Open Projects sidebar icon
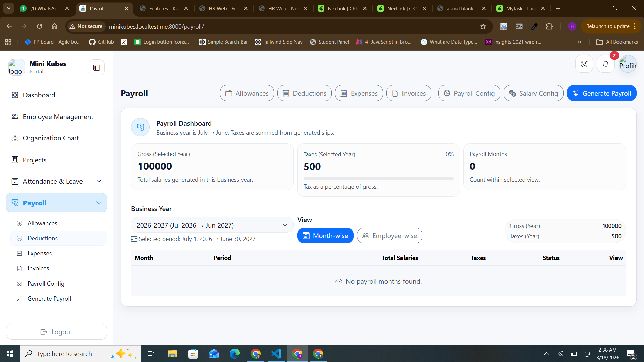The height and width of the screenshot is (362, 644). click(15, 160)
